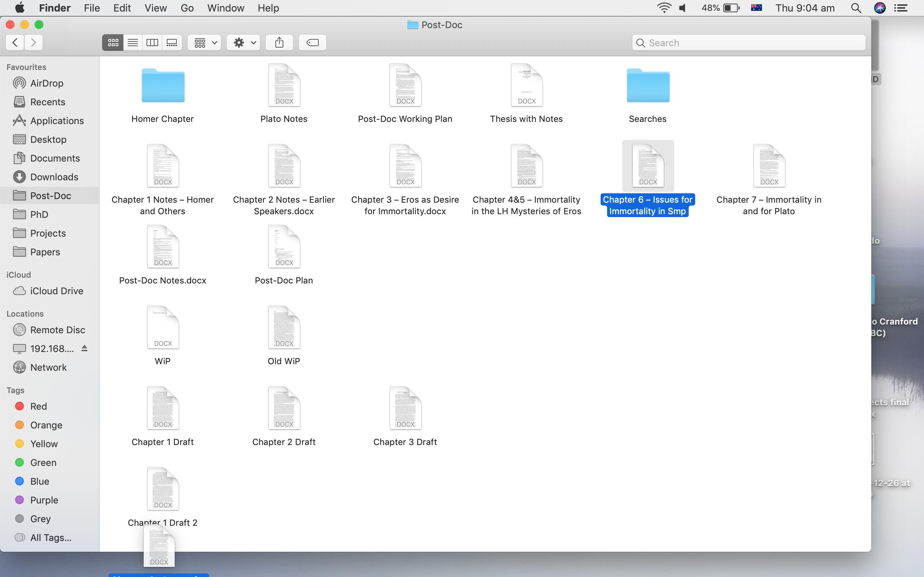Open the View menu
The height and width of the screenshot is (577, 924).
[x=156, y=8]
